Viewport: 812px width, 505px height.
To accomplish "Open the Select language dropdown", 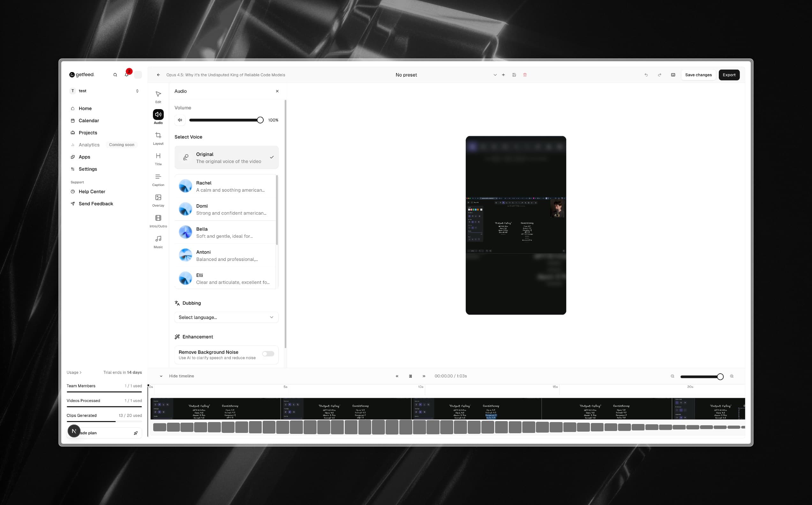I will (x=226, y=317).
